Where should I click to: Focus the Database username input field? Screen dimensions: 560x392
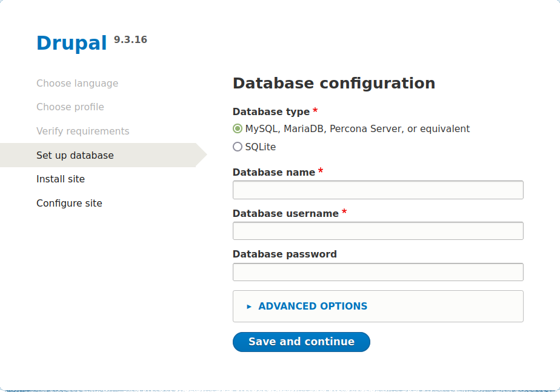(378, 231)
